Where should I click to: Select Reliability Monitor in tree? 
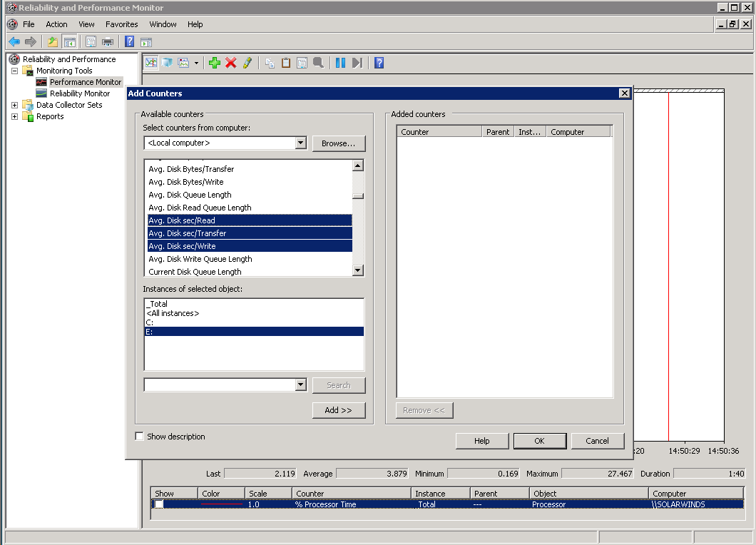(x=80, y=93)
